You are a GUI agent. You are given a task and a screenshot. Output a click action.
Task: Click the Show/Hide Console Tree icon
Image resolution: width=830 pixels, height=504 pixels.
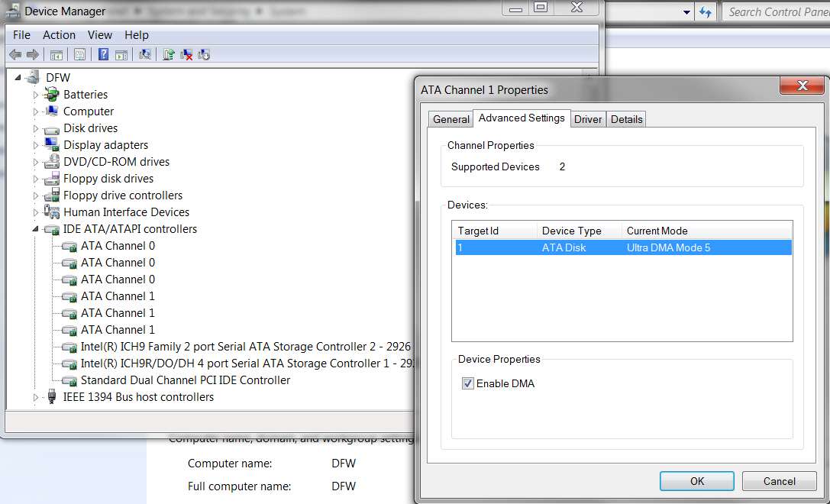[56, 54]
